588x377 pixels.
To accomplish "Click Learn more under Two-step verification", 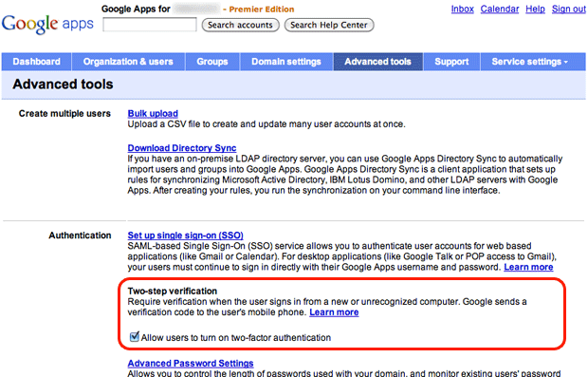I will 334,312.
